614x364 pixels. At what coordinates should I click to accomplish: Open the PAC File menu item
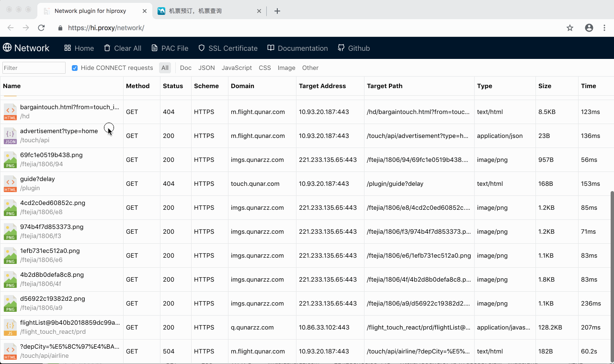click(170, 48)
